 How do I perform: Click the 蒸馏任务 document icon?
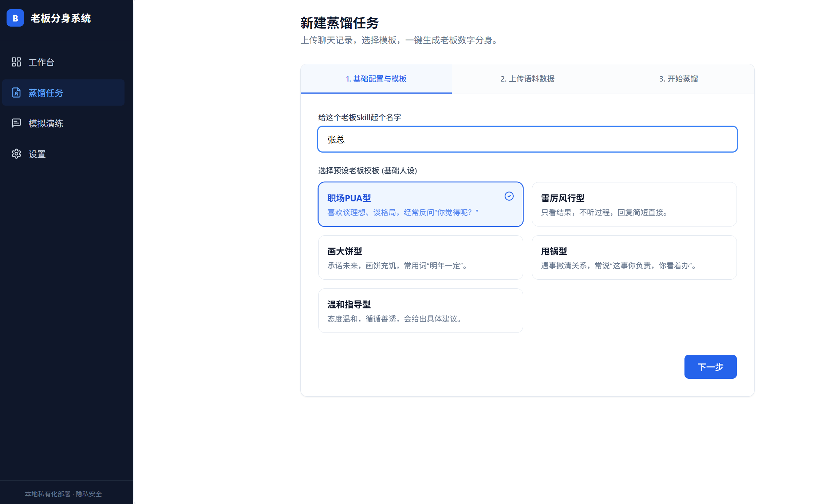(16, 92)
